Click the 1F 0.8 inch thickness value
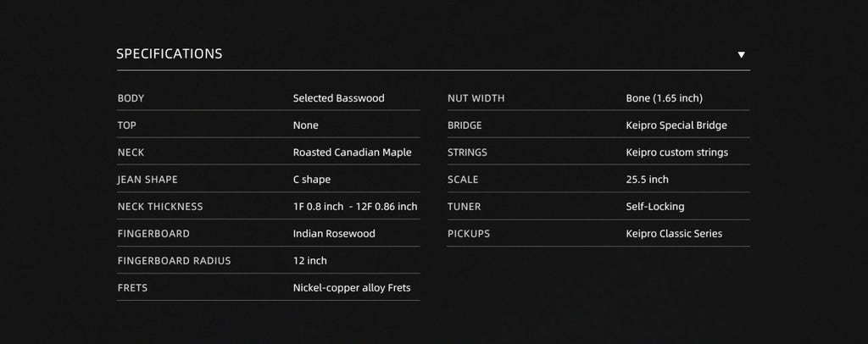The width and height of the screenshot is (868, 344). tap(318, 207)
